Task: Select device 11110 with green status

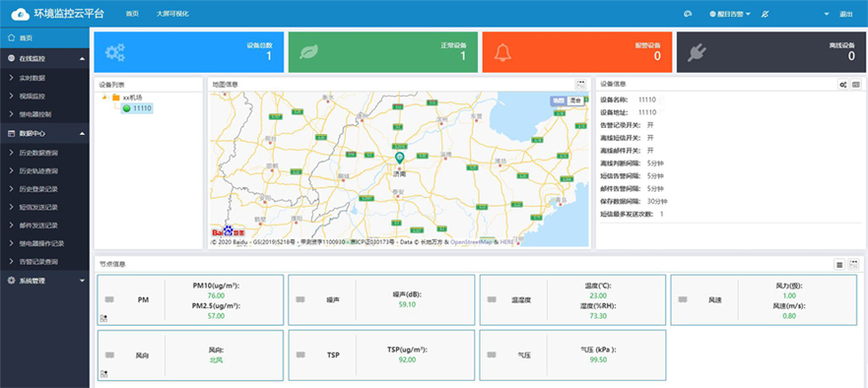Action: [x=138, y=108]
